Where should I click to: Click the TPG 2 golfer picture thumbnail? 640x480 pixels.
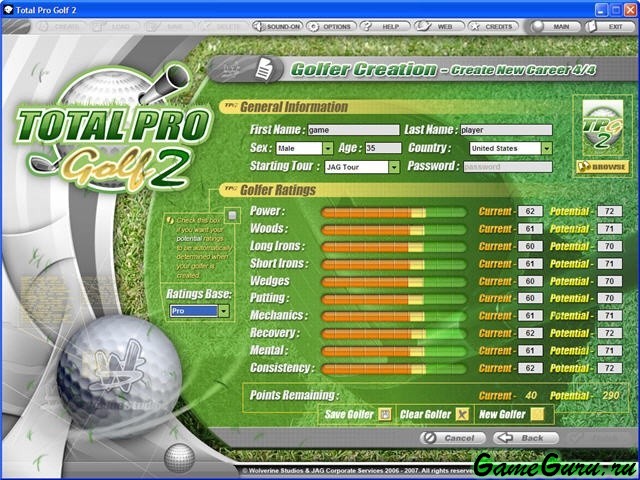(x=602, y=127)
